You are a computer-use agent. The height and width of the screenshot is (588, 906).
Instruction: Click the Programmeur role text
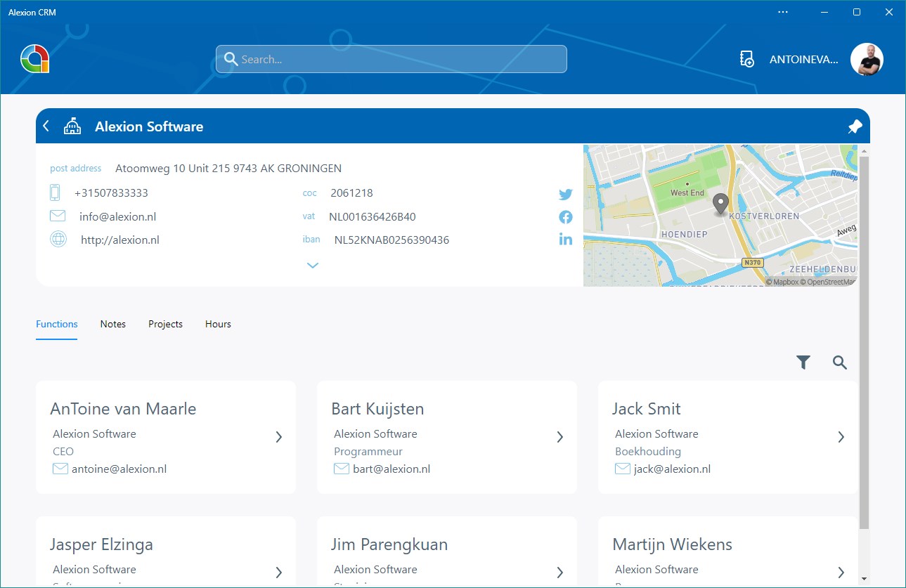(368, 451)
